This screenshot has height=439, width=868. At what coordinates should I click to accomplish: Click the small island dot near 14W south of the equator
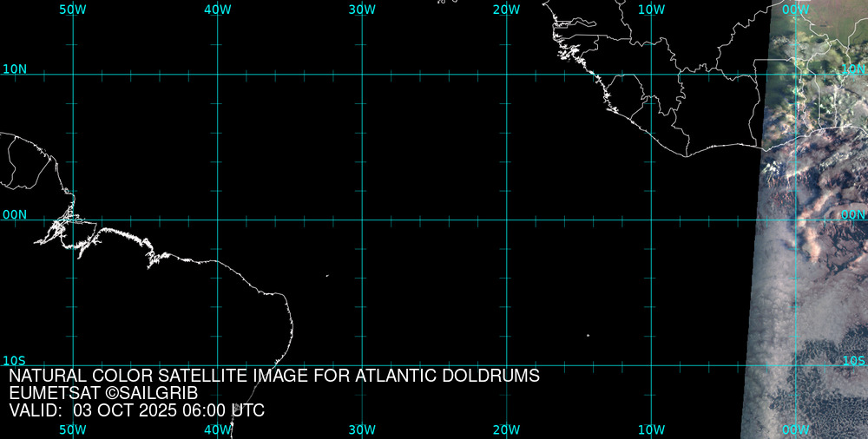point(588,335)
